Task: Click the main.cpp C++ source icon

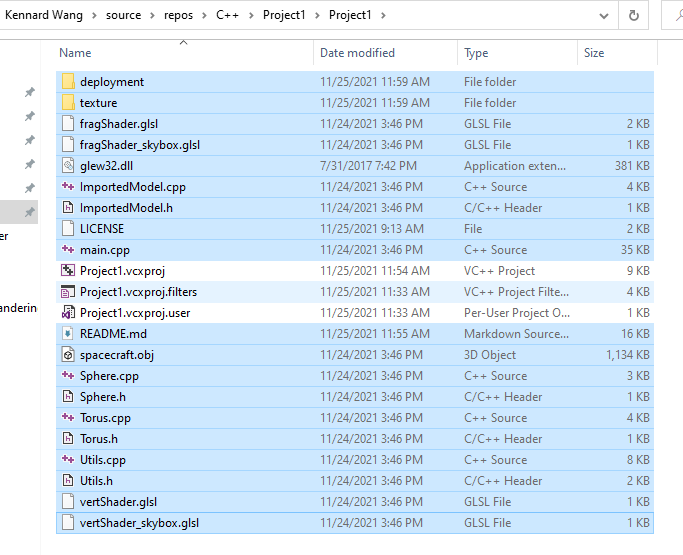Action: 68,250
